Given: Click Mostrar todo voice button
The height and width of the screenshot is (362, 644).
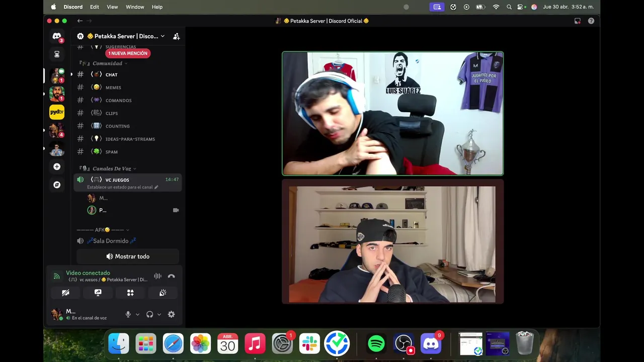Looking at the screenshot, I should [x=128, y=256].
